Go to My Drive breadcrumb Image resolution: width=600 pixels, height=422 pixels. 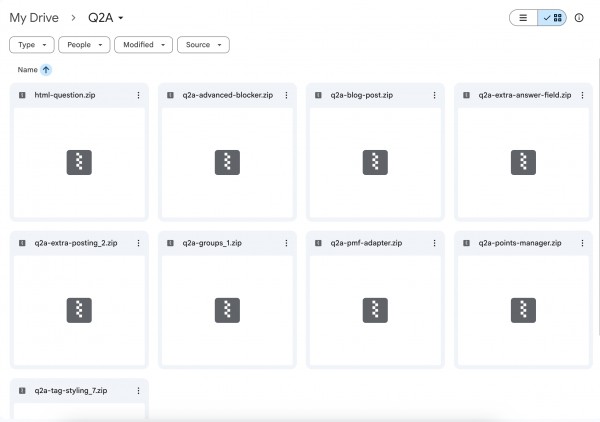34,18
